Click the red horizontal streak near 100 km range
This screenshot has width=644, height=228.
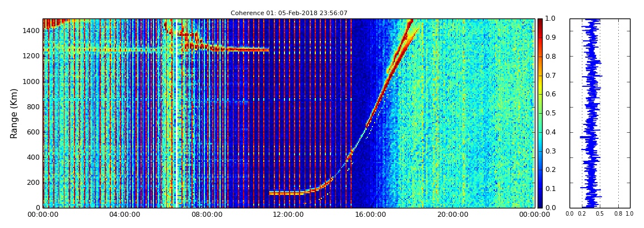pos(286,193)
